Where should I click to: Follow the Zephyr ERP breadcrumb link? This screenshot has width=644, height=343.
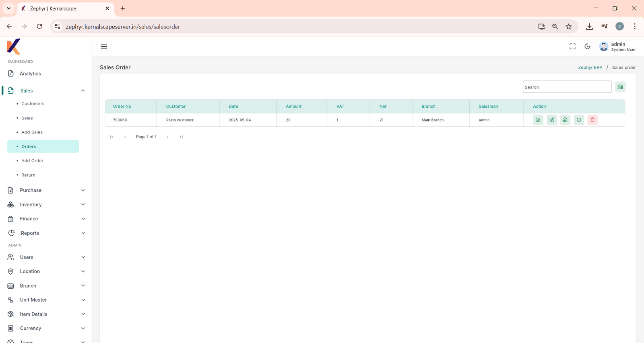(590, 68)
